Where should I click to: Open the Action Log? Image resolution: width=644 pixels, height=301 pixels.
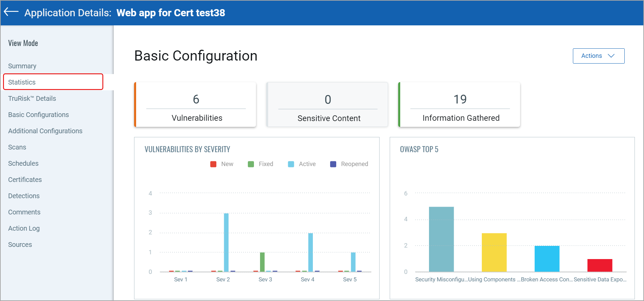click(24, 228)
